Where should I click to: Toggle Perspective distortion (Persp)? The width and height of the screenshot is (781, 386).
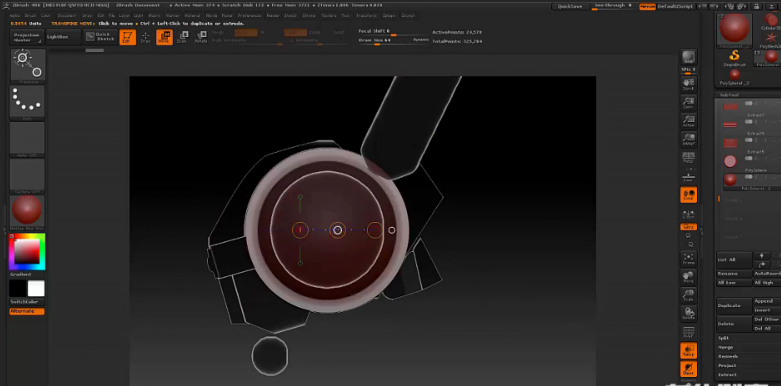click(688, 158)
